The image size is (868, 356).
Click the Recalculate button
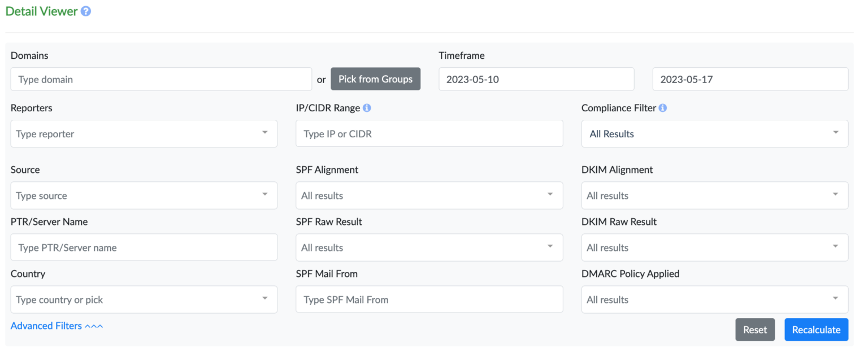click(816, 329)
